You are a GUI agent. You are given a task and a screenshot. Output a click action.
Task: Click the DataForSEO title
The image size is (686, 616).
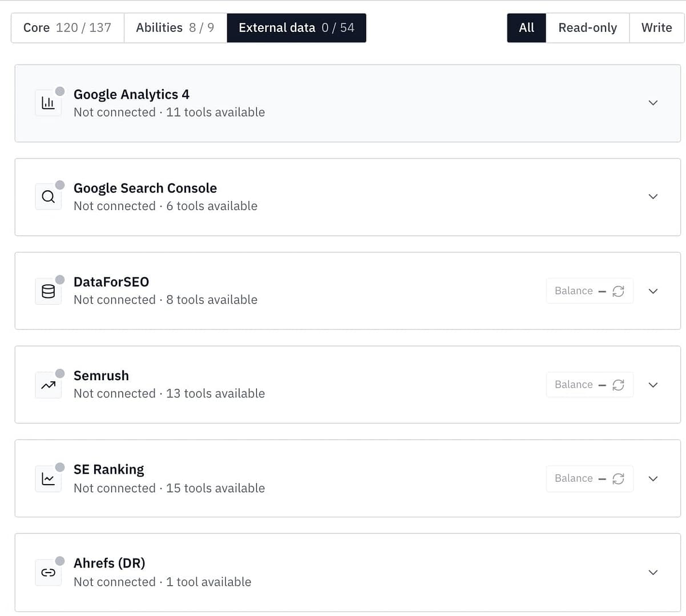pyautogui.click(x=111, y=282)
